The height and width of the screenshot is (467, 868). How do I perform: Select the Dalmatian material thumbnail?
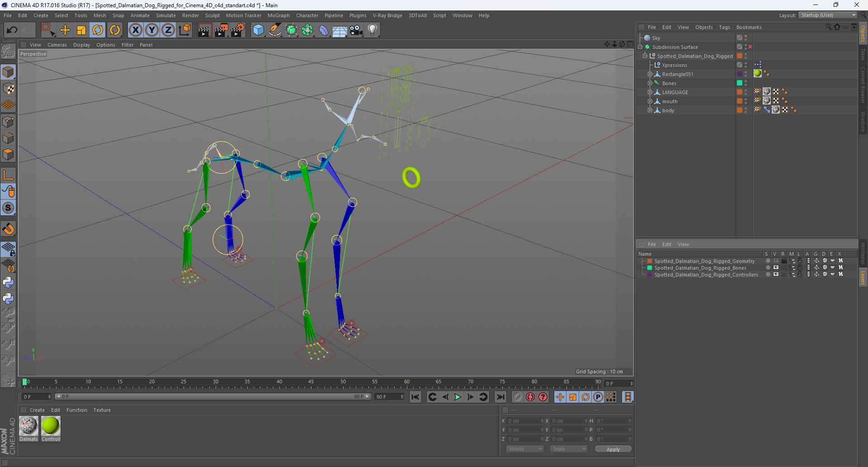28,426
